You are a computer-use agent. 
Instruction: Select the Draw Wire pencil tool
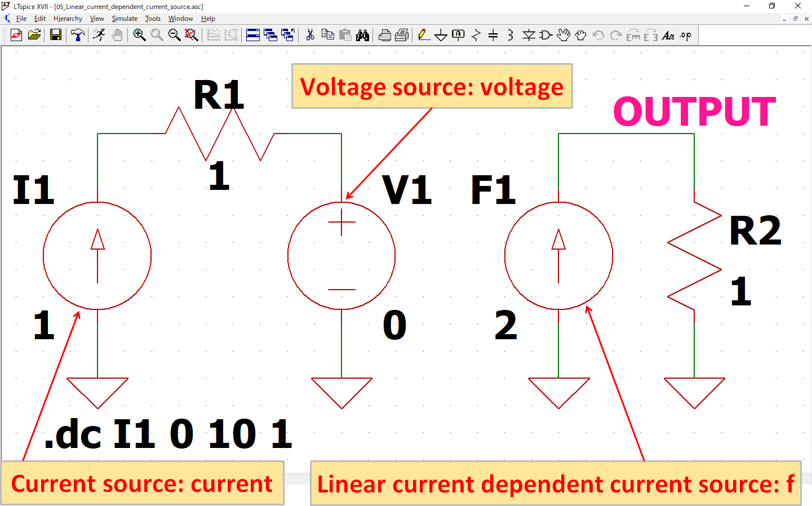coord(424,35)
